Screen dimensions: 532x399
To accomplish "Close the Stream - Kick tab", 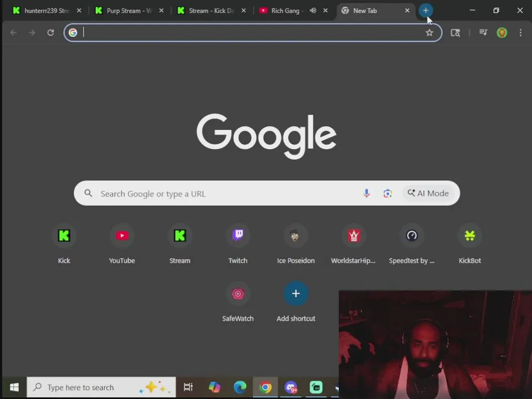I will point(244,11).
